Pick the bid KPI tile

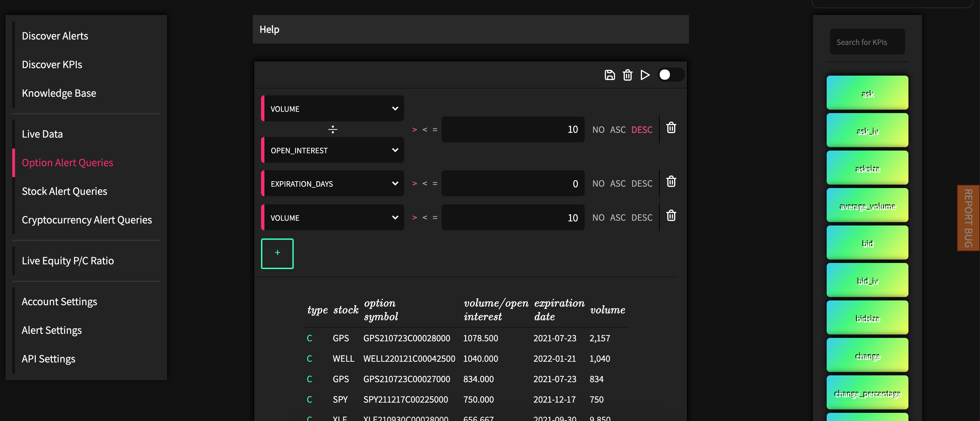click(867, 243)
